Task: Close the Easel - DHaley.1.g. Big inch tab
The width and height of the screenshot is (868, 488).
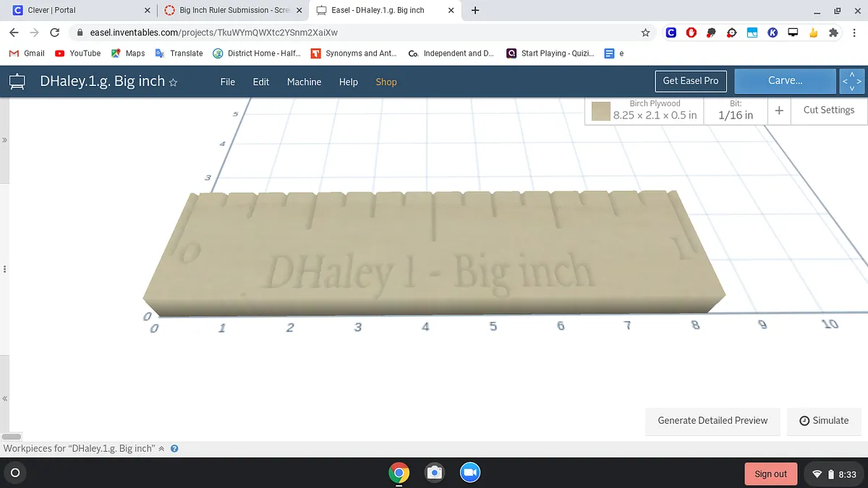Action: coord(451,11)
